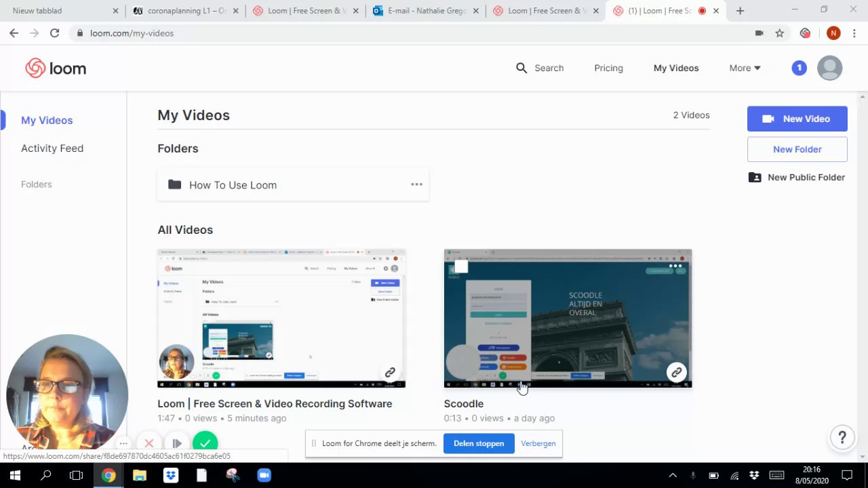
Task: Click the browser back arrow
Action: (x=14, y=33)
